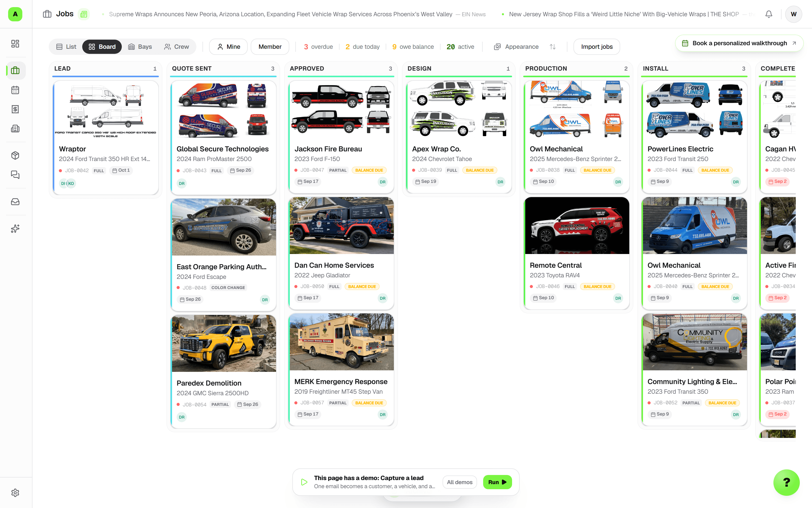Open the dashboard grid icon in sidebar
Screen dimensions: 812x508
coord(15,44)
